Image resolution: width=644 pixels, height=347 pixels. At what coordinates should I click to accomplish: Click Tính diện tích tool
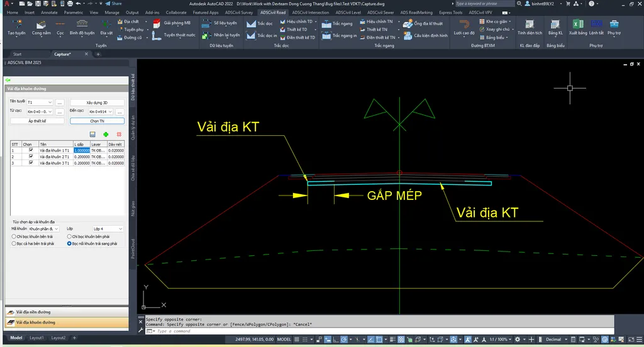coord(530,28)
